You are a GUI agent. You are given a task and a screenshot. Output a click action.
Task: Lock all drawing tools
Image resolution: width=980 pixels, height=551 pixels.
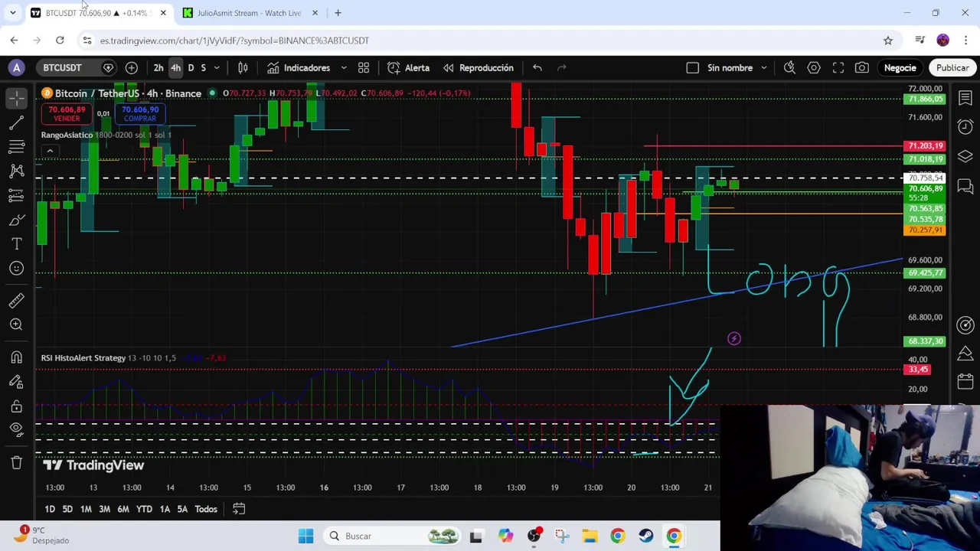17,406
